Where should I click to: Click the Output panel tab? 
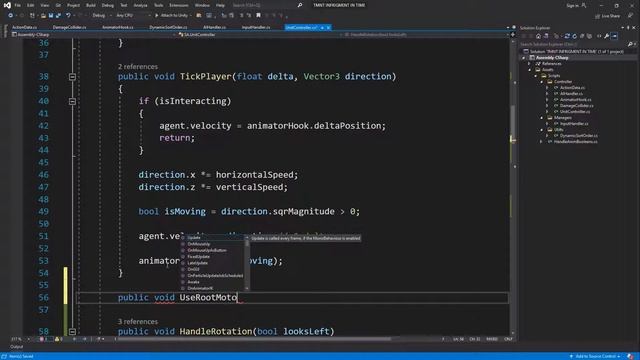point(16,347)
